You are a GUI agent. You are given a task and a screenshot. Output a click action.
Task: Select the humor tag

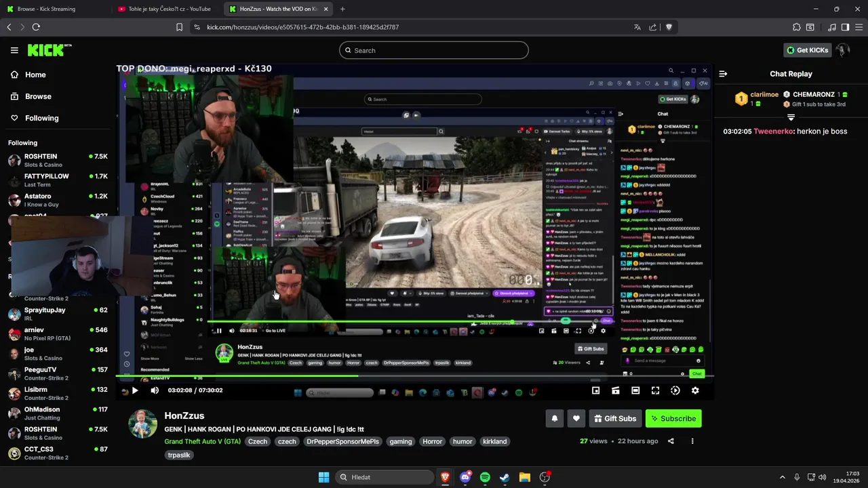[462, 441]
